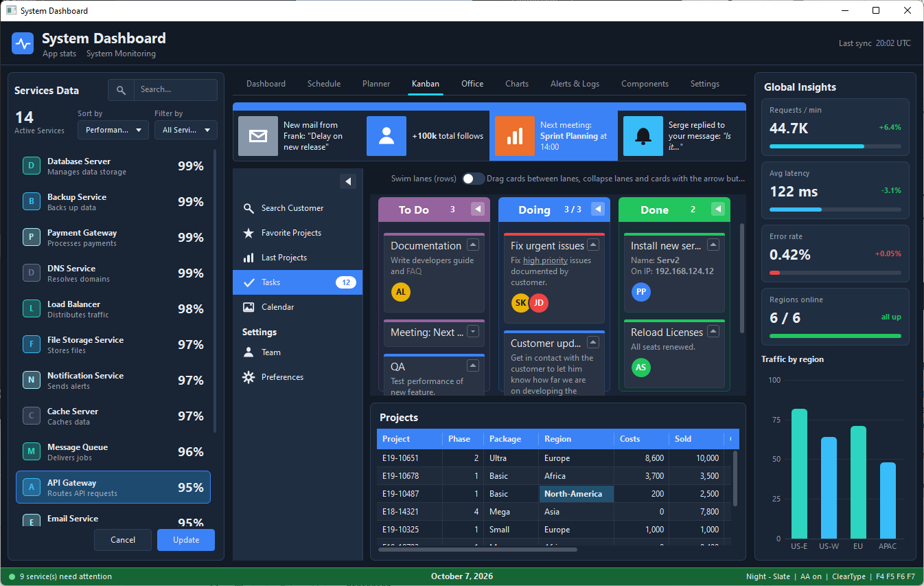Image resolution: width=924 pixels, height=586 pixels.
Task: Select the API Gateway service row
Action: point(113,487)
